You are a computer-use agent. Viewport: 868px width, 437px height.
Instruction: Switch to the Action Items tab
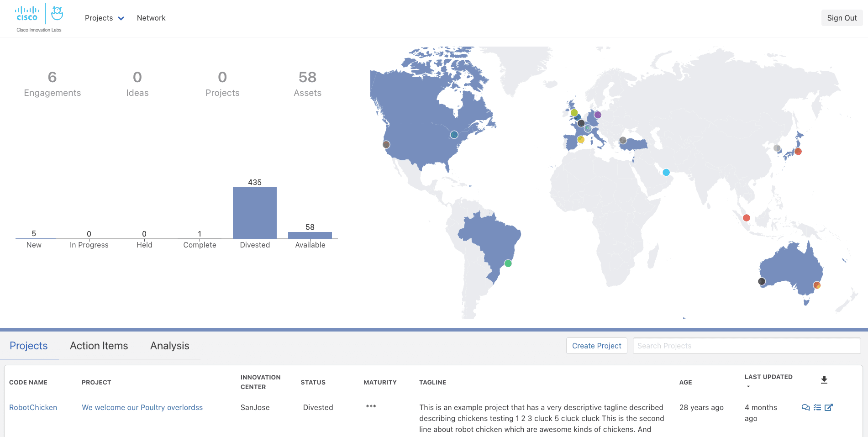point(99,346)
